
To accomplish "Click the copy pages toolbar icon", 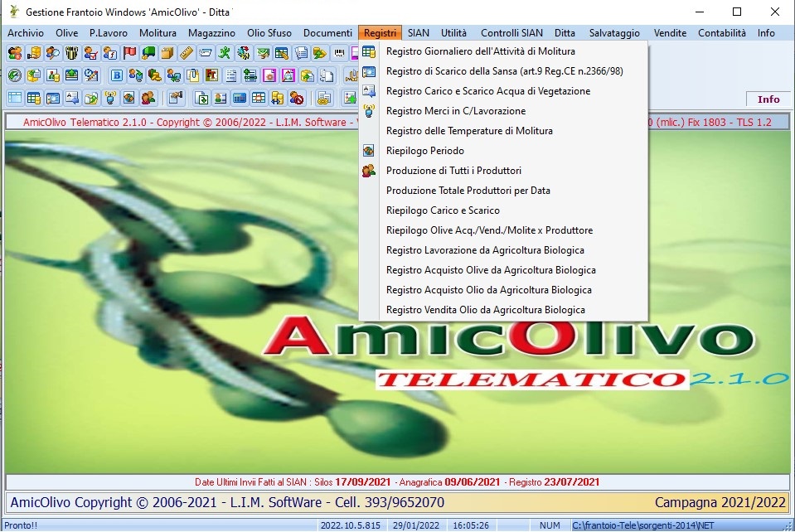I will click(x=327, y=75).
